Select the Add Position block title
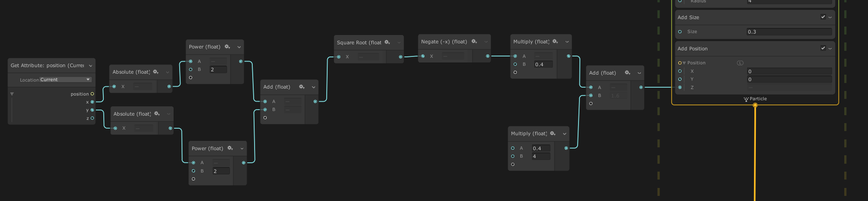 click(693, 49)
